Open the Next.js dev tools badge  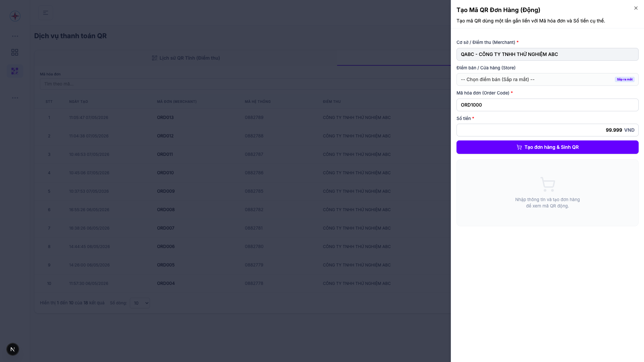point(13,349)
